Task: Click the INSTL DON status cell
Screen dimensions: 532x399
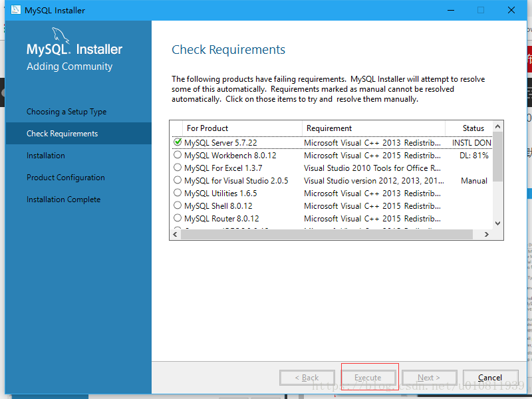Action: [x=471, y=143]
